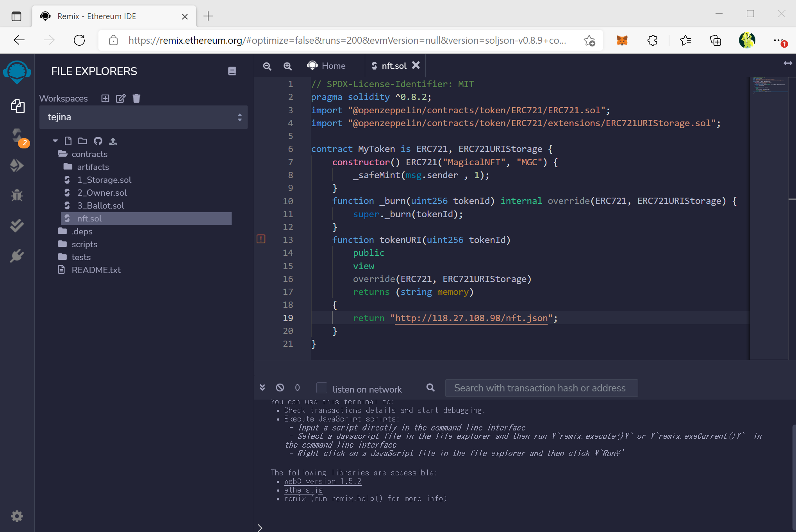Viewport: 796px width, 532px height.
Task: Collapse the terminal with double chevron
Action: point(262,387)
